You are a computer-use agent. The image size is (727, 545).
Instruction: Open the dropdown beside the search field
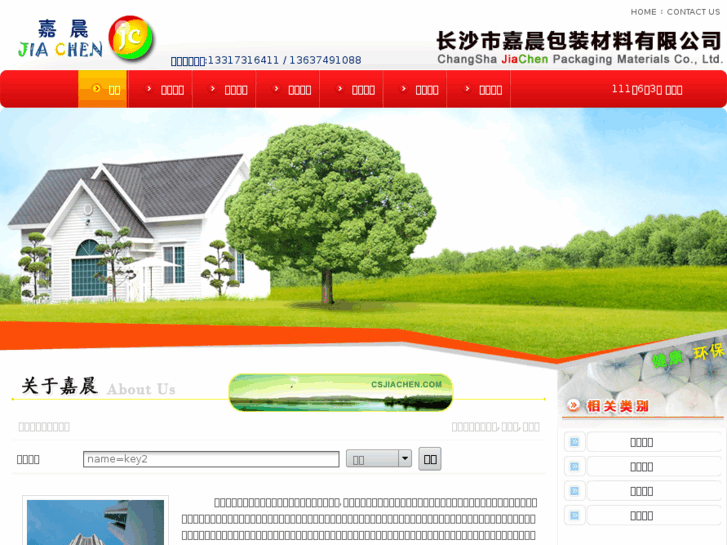[379, 459]
